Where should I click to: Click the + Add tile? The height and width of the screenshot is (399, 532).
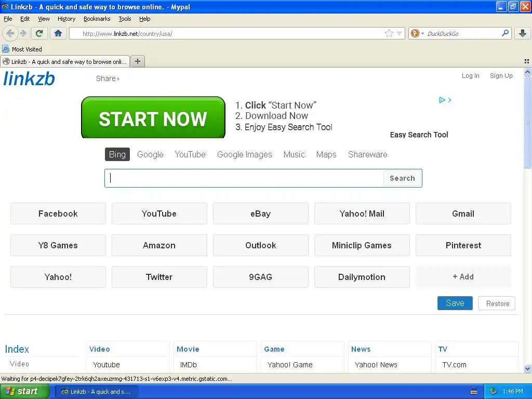[x=463, y=277]
